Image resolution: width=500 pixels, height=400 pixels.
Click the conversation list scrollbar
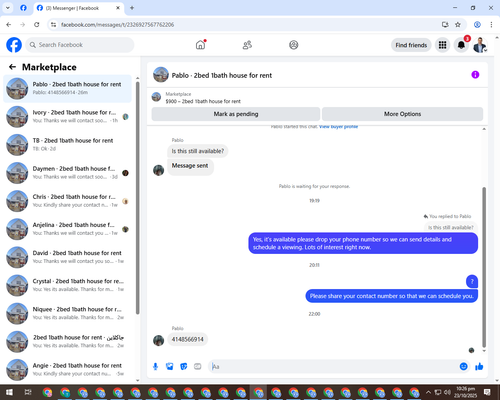137,197
